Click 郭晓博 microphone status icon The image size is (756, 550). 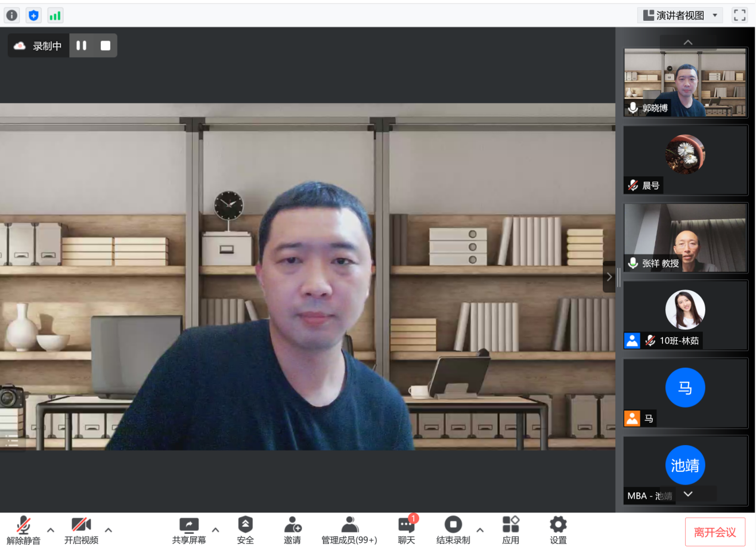633,108
